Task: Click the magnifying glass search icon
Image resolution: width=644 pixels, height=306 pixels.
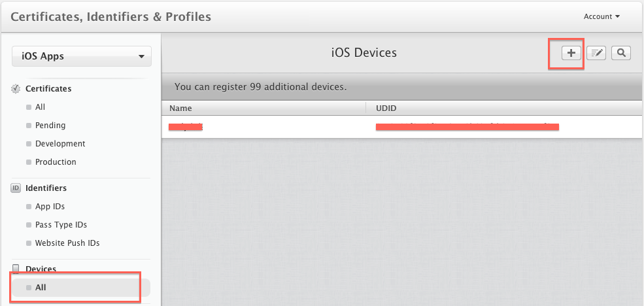Action: point(621,53)
